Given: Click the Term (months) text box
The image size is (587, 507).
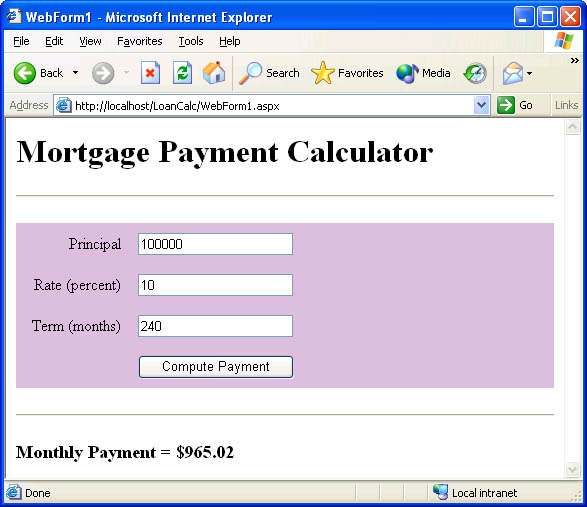Looking at the screenshot, I should [215, 326].
